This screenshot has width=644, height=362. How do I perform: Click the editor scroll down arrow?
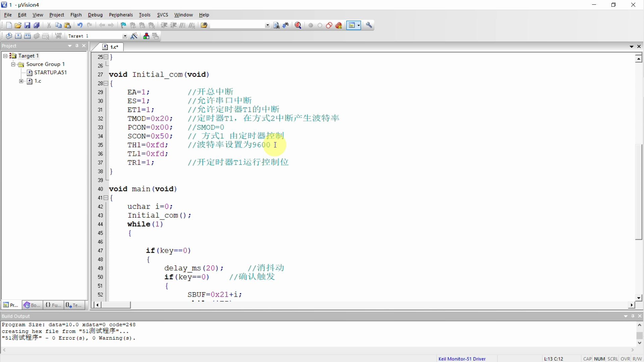click(639, 298)
